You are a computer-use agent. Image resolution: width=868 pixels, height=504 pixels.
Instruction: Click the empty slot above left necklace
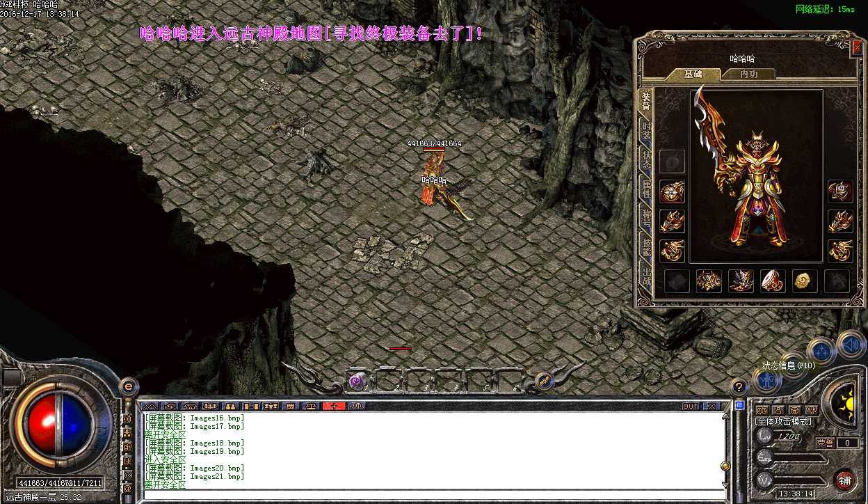(x=672, y=162)
